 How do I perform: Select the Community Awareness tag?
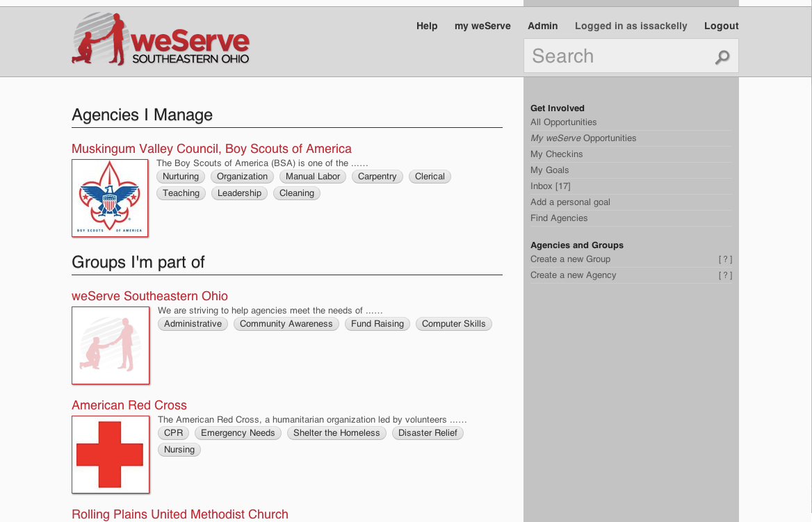(286, 324)
